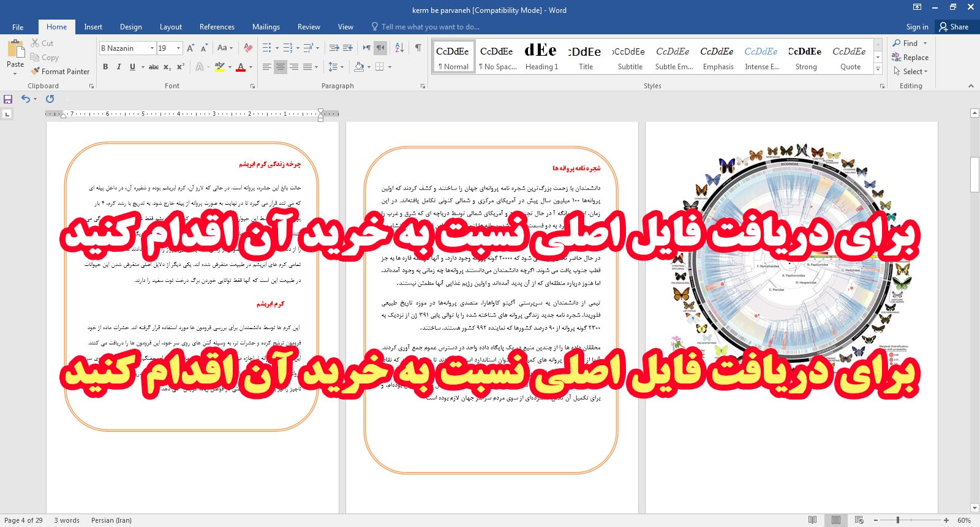The width and height of the screenshot is (980, 527).
Task: Toggle Show/Hide paragraph marks
Action: click(x=418, y=48)
